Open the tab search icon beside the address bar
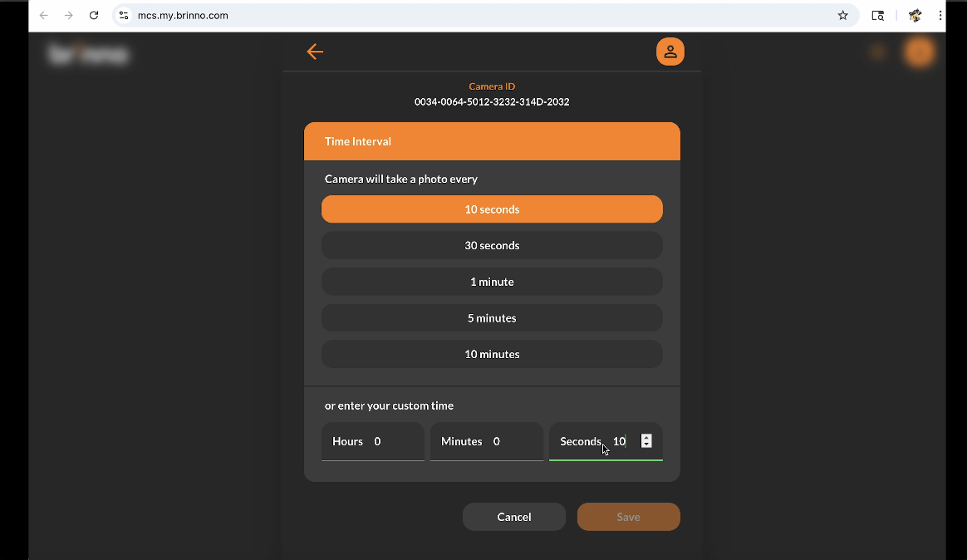This screenshot has height=560, width=967. [877, 15]
